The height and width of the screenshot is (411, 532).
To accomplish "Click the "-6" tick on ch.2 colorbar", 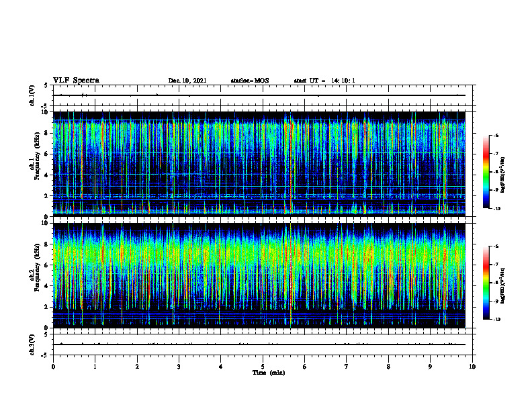I will pos(496,246).
